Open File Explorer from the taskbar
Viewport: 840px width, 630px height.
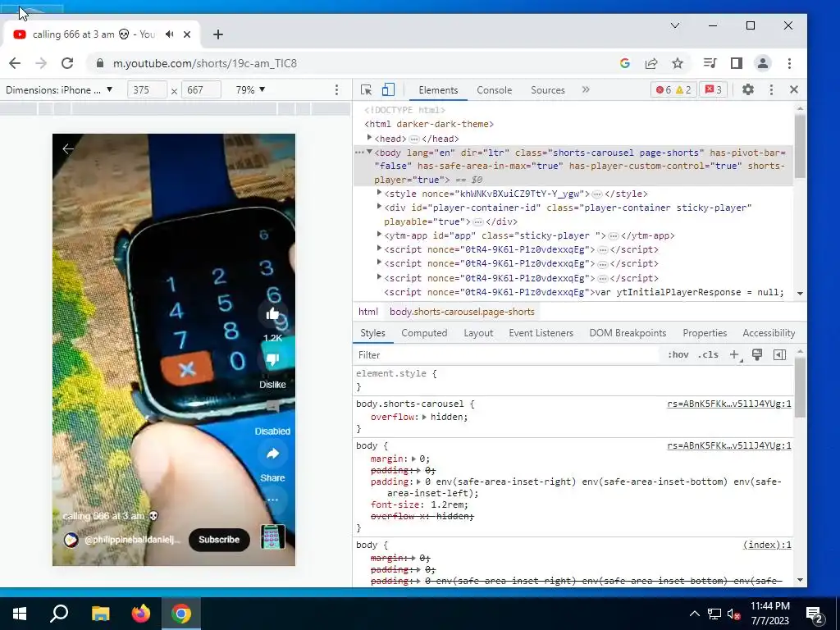pos(100,614)
